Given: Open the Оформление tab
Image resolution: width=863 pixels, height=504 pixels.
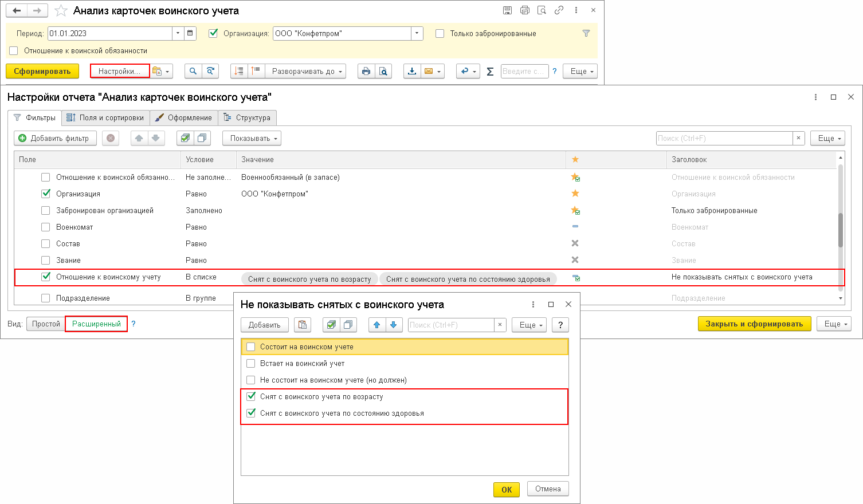Looking at the screenshot, I should (184, 117).
